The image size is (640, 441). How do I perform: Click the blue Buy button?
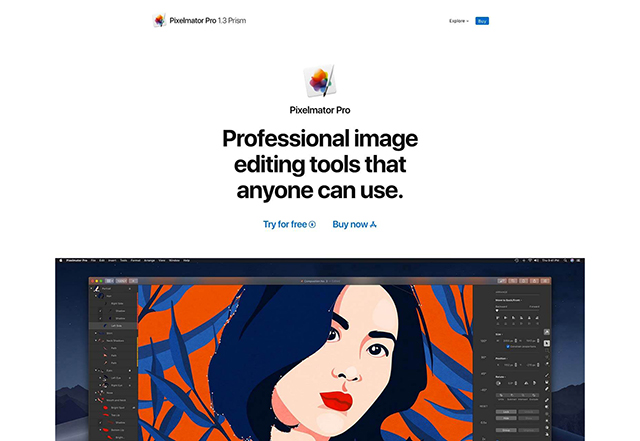click(x=482, y=21)
